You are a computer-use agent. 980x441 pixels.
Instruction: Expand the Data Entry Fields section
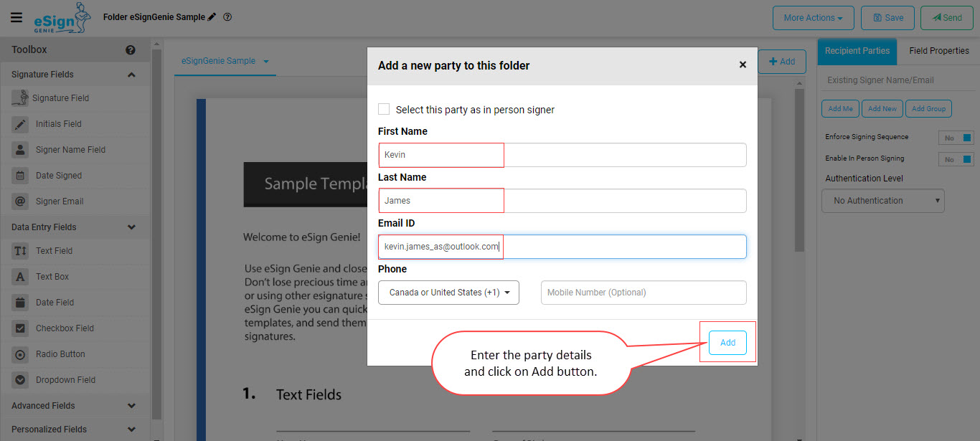click(x=131, y=227)
